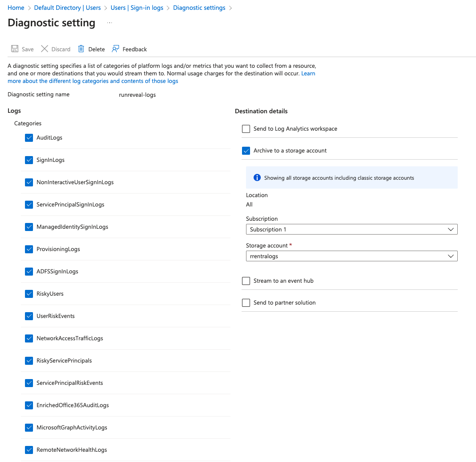The width and height of the screenshot is (476, 462).
Task: Open Diagnostic settings breadcrumb
Action: [x=199, y=8]
